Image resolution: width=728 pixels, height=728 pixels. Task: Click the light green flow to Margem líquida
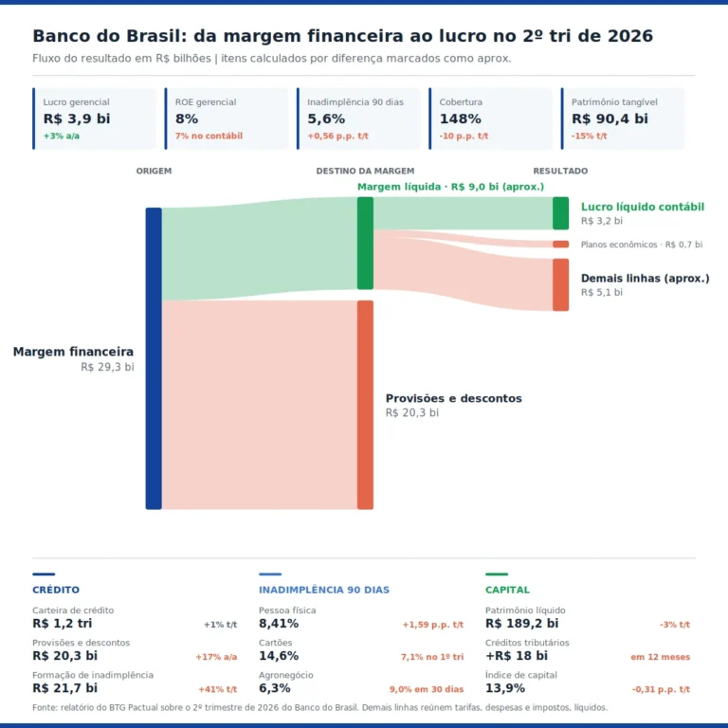point(260,249)
